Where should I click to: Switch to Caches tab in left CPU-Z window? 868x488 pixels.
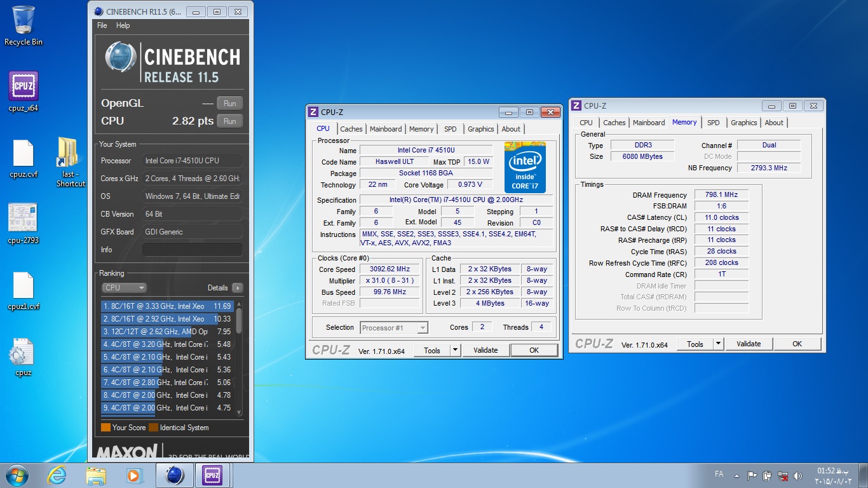pyautogui.click(x=351, y=129)
